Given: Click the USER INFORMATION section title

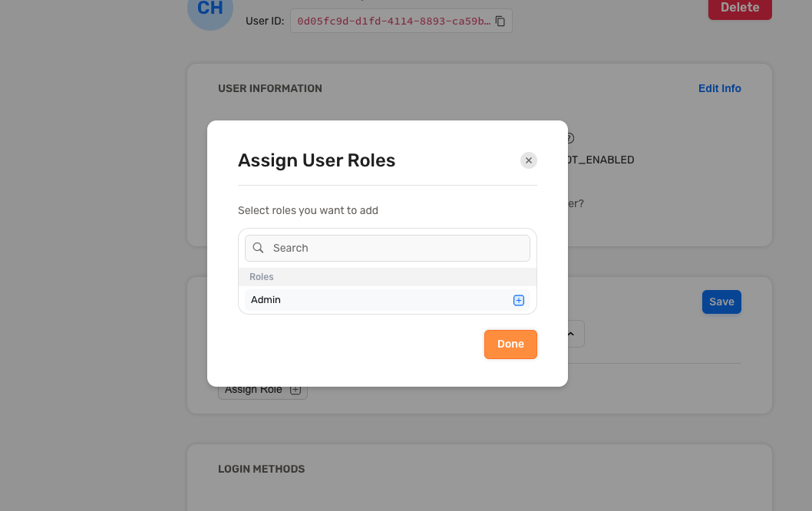Looking at the screenshot, I should (x=270, y=88).
